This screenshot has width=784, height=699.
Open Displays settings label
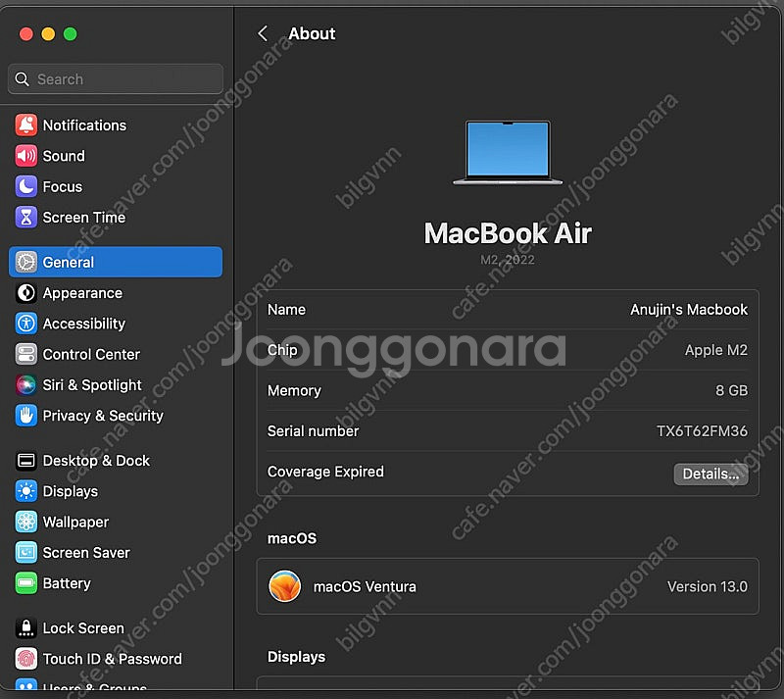pos(71,491)
